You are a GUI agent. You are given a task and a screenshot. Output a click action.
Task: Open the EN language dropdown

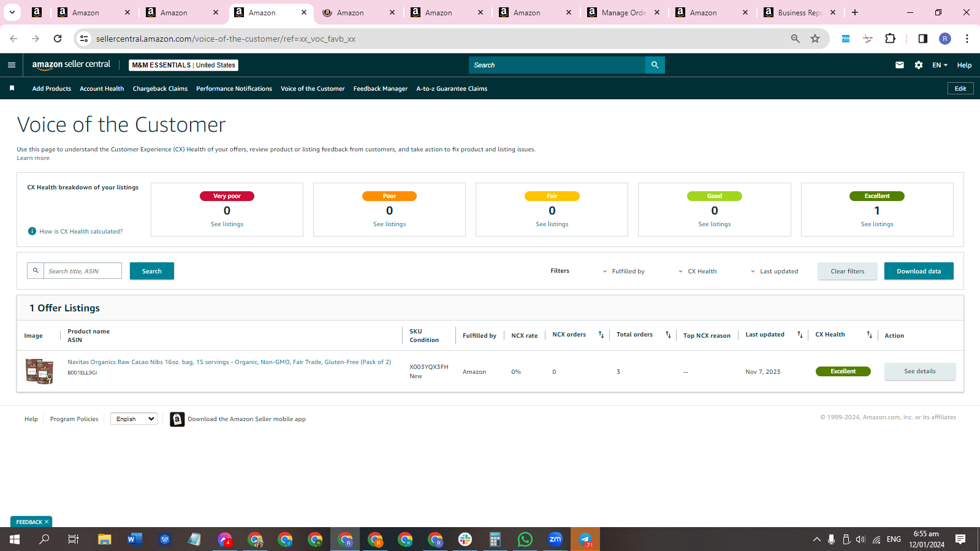tap(940, 65)
